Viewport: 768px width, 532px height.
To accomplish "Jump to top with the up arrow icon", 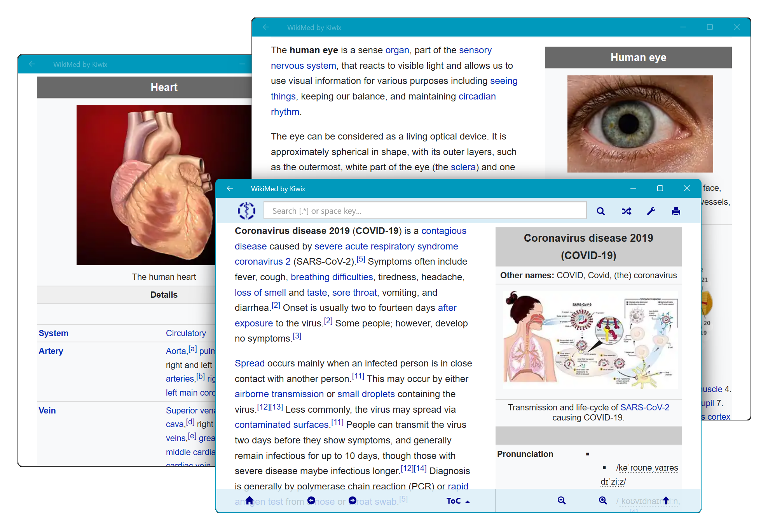I will (x=665, y=501).
